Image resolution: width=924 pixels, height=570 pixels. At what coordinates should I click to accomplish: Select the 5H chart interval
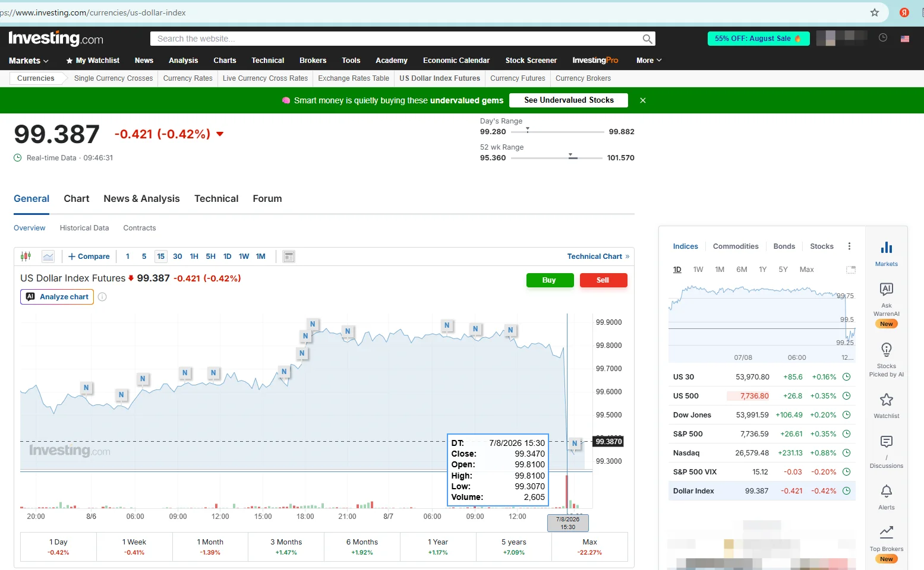pyautogui.click(x=211, y=256)
